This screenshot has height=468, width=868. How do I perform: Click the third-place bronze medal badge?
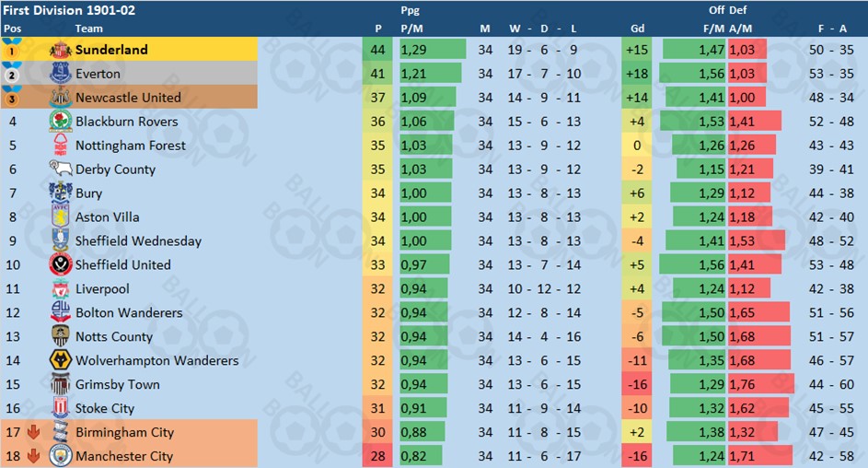pyautogui.click(x=12, y=98)
